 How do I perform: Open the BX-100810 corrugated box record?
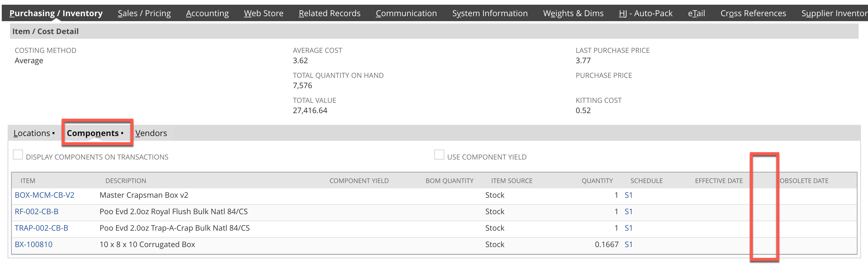(x=34, y=244)
